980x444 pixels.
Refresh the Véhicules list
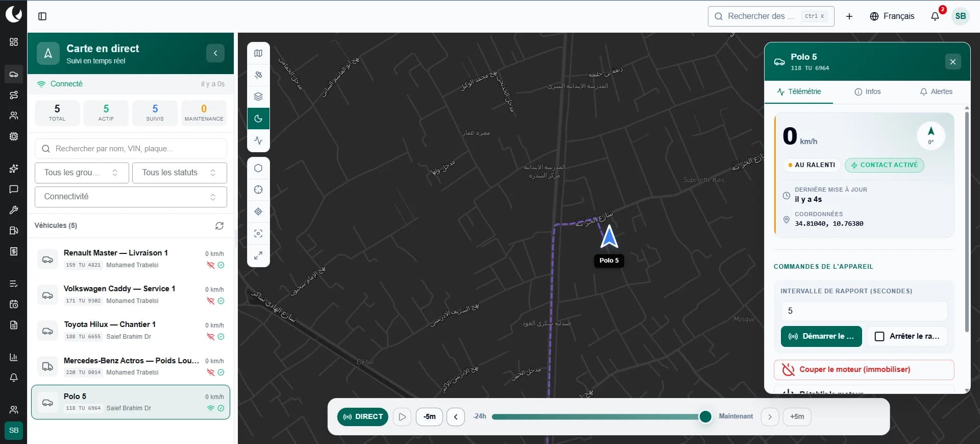tap(219, 226)
